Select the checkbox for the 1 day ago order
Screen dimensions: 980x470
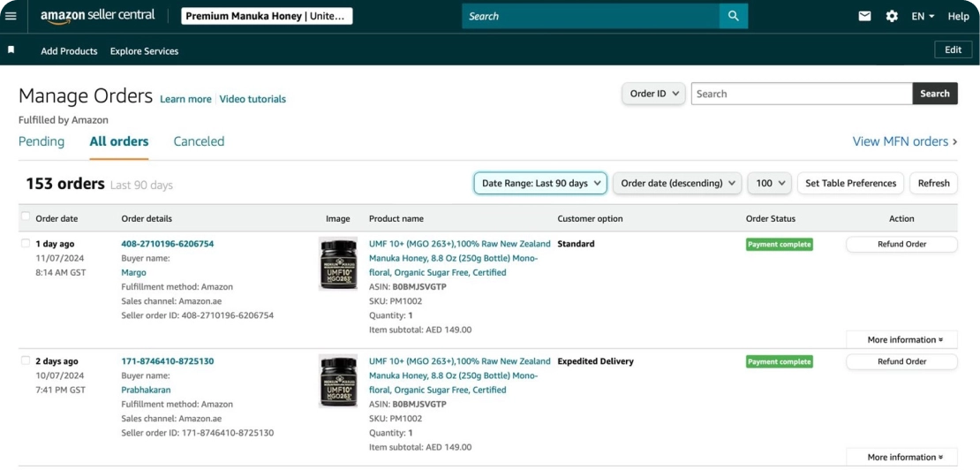pyautogui.click(x=26, y=243)
